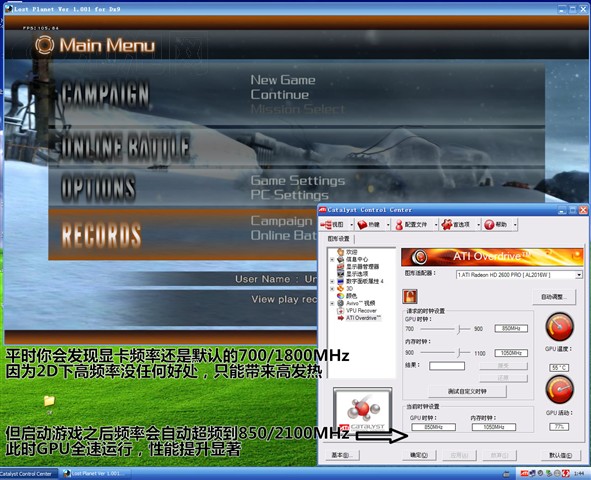This screenshot has height=480, width=591.
Task: Click the GPU temperature 55°C readout
Action: 559,368
